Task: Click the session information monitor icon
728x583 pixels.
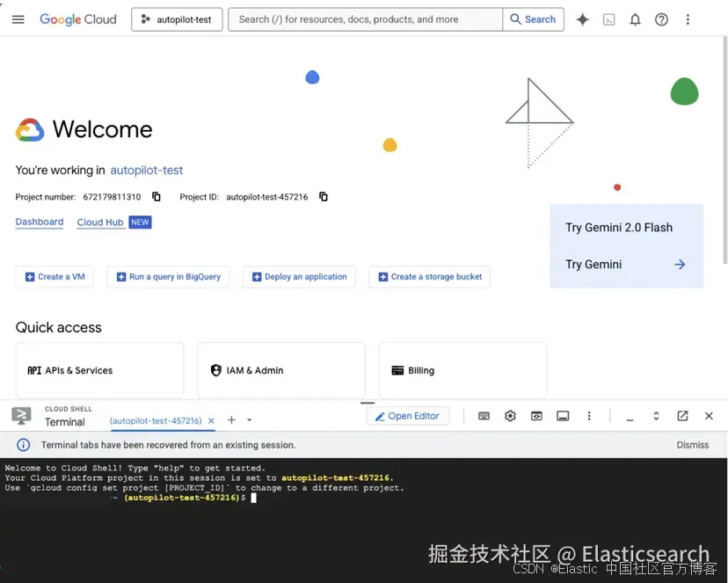Action: coord(563,416)
